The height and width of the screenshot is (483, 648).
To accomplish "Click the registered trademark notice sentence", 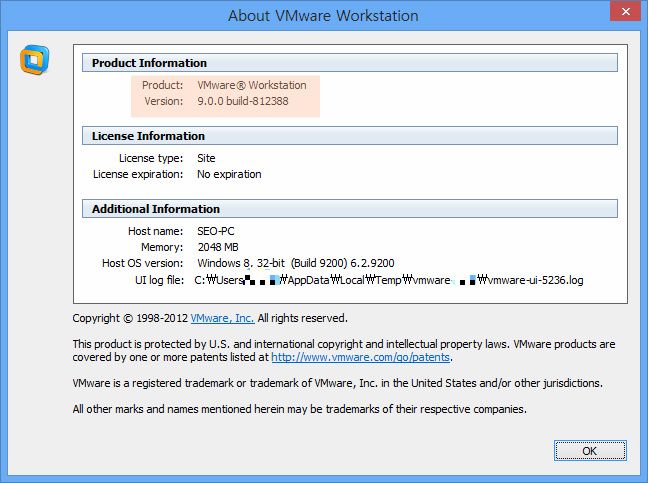I will tap(338, 383).
